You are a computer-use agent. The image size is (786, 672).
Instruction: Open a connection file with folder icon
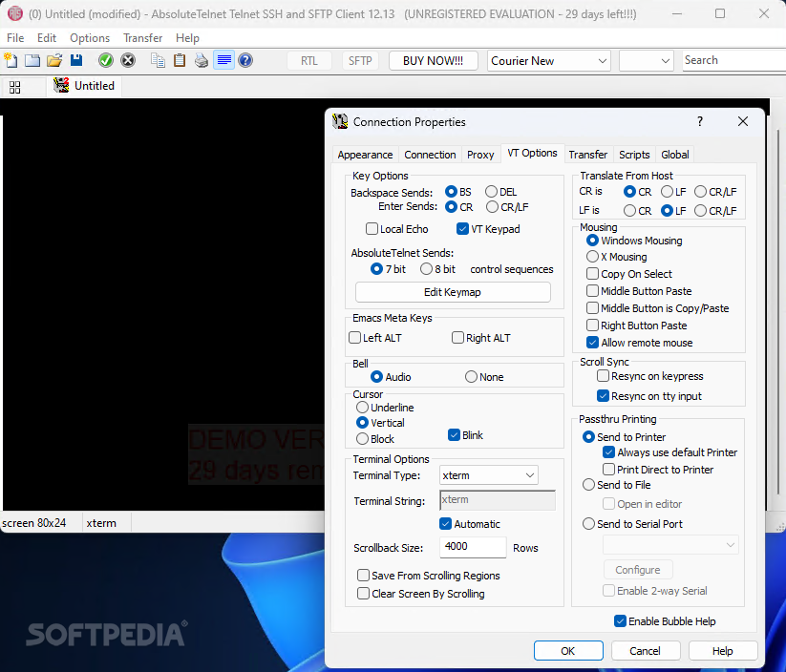[54, 61]
